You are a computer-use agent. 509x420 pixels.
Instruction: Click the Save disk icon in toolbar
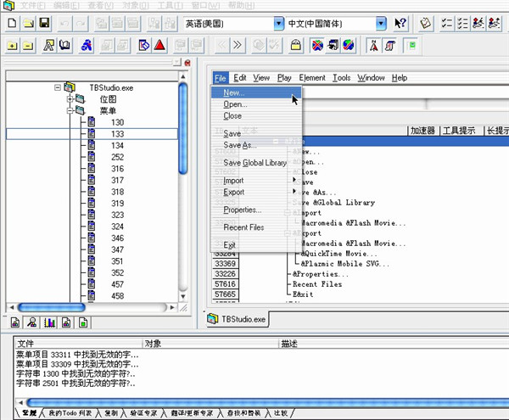pos(44,22)
